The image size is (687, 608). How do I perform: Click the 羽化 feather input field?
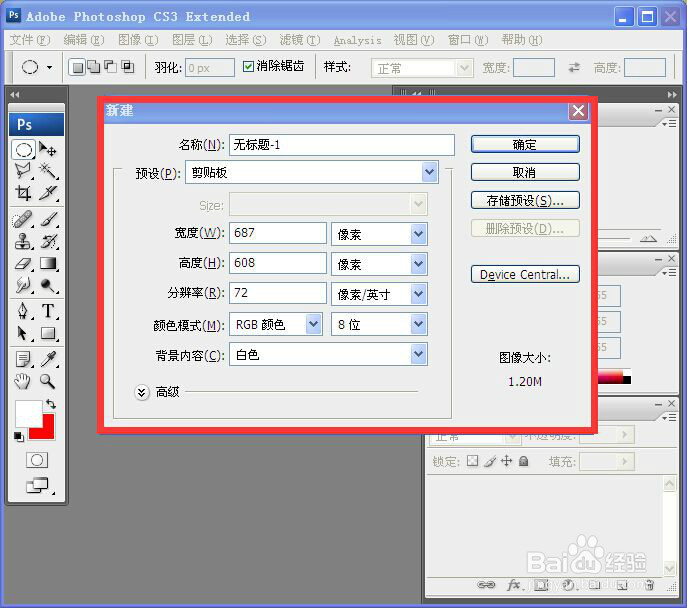coord(209,68)
